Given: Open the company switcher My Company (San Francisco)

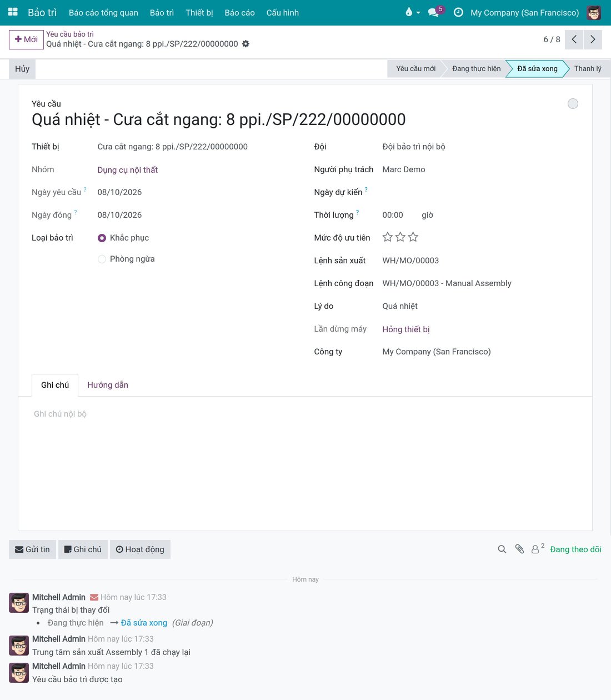Looking at the screenshot, I should click(524, 12).
